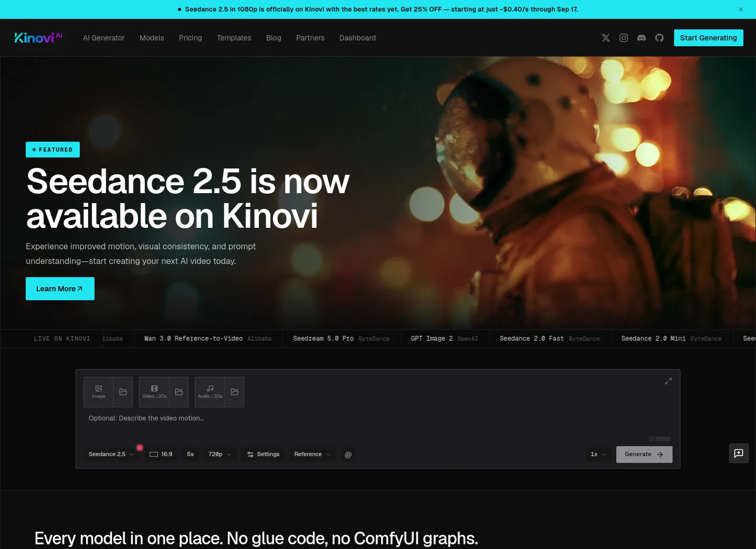
Task: Select Seedance 2.0 Fast in ticker
Action: click(x=550, y=339)
